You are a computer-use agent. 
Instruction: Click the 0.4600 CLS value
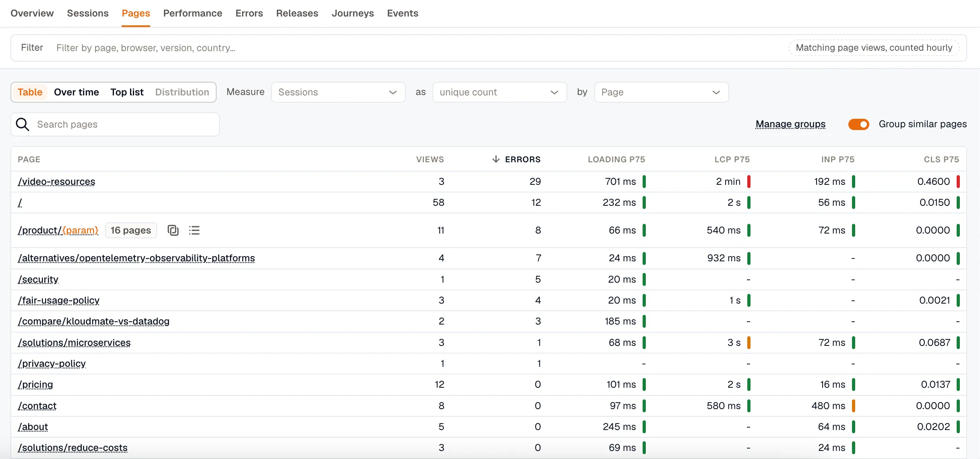tap(934, 182)
